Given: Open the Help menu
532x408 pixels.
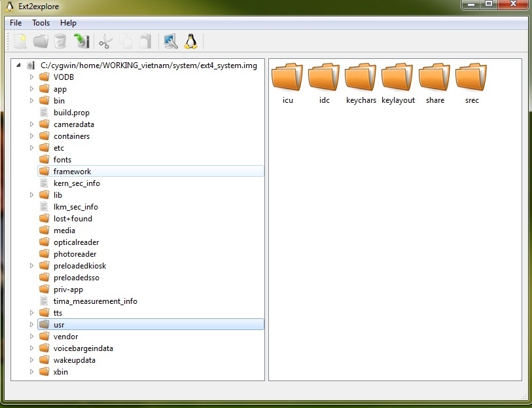Looking at the screenshot, I should point(68,23).
